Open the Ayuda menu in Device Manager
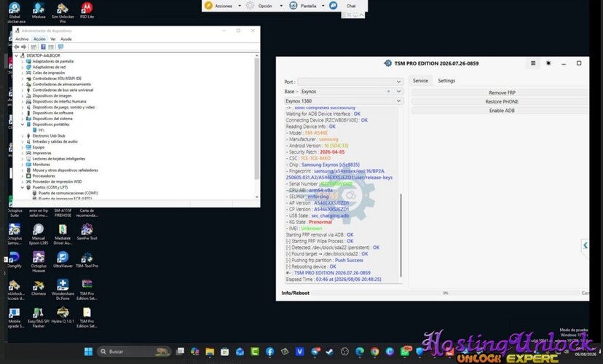Screen dimensions: 603x364 pos(66,39)
